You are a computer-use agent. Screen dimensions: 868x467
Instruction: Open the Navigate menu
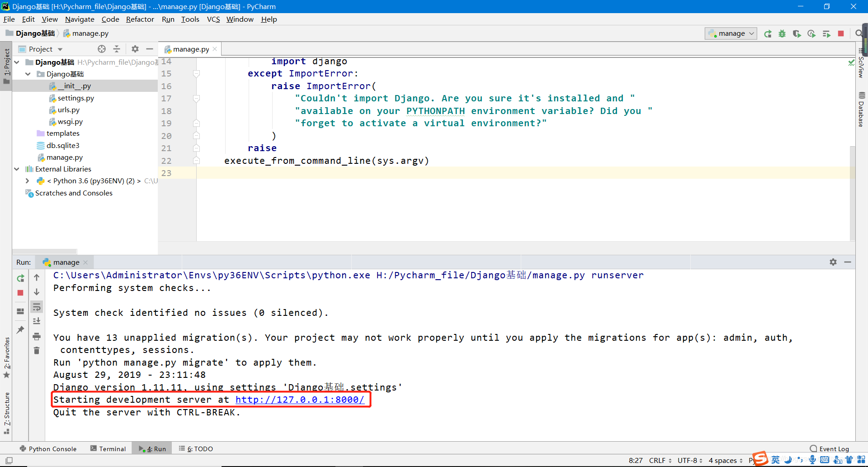[80, 19]
